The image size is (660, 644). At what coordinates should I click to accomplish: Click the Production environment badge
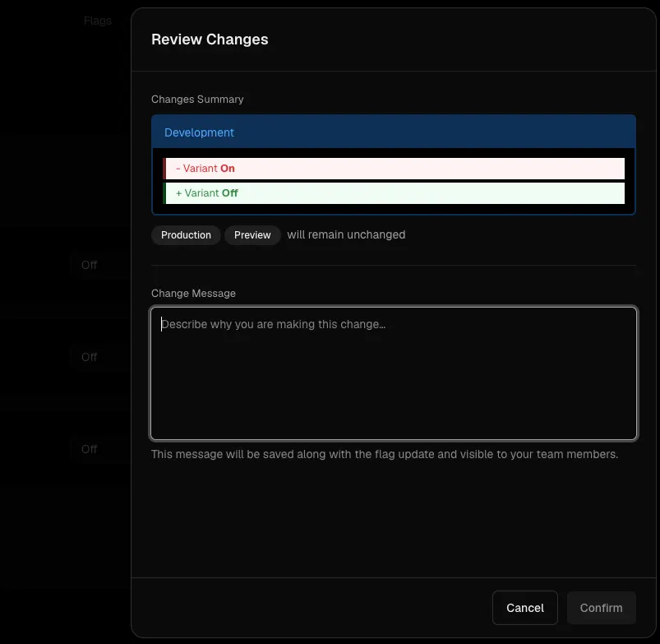186,235
